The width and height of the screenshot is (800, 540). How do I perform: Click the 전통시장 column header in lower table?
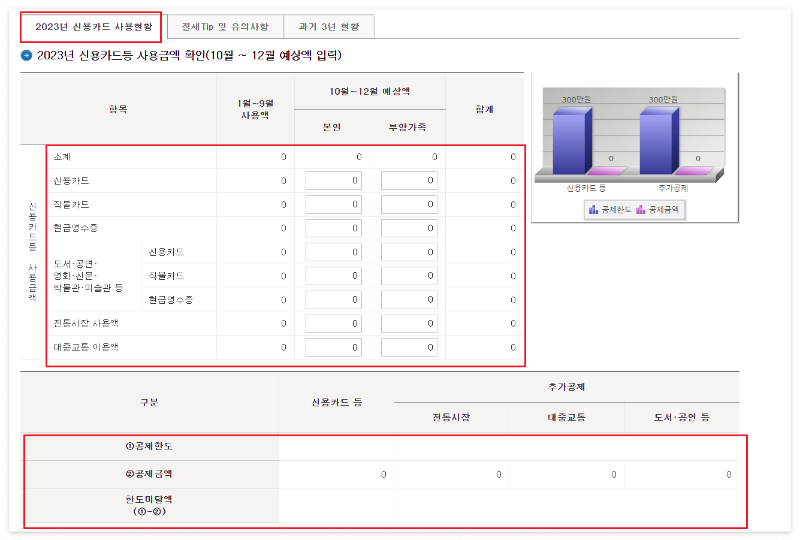451,418
